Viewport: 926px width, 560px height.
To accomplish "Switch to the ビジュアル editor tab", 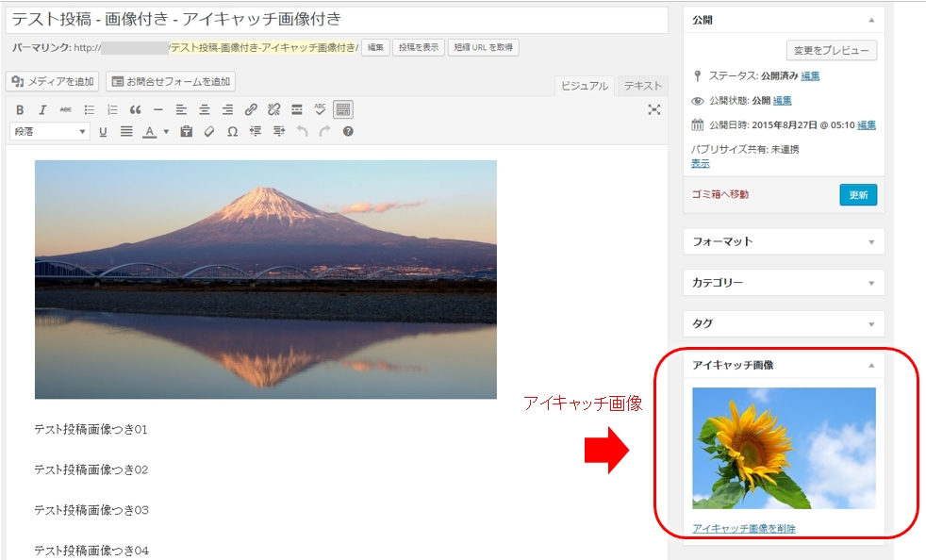I will 584,86.
